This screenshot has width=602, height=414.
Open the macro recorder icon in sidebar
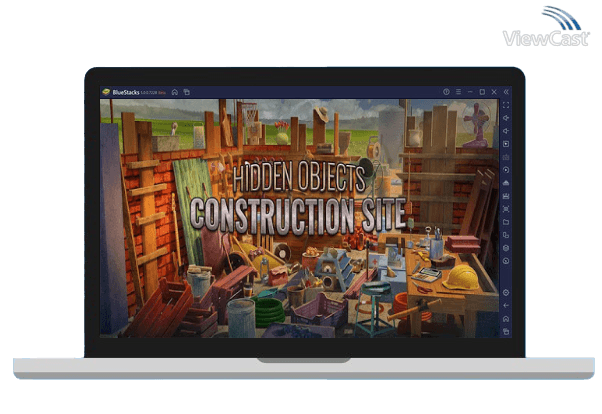tap(506, 196)
